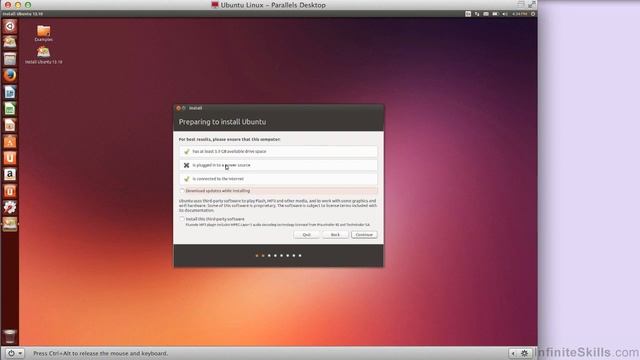The width and height of the screenshot is (640, 360).
Task: Open the Amazon launcher icon
Action: [x=10, y=174]
